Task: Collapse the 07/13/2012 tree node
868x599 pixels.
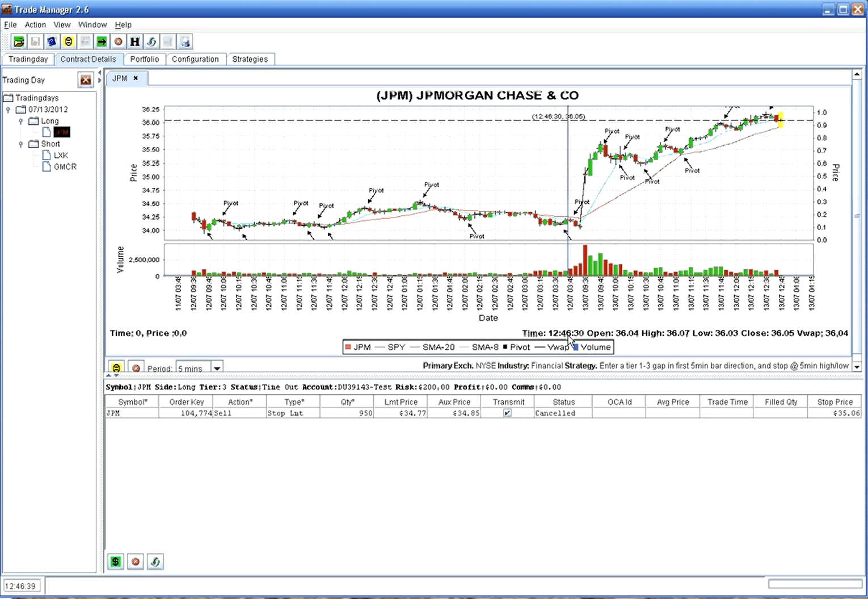Action: tap(8, 110)
